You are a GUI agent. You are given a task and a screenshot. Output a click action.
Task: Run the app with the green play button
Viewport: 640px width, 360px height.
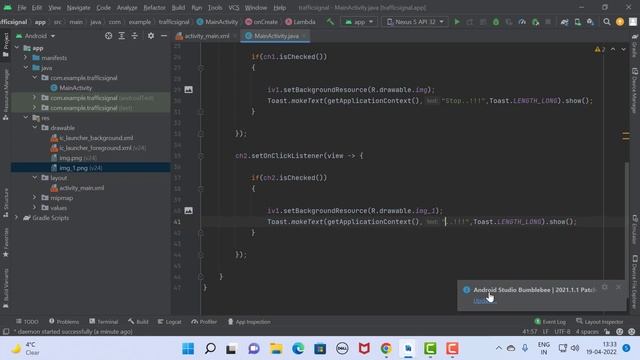point(457,22)
